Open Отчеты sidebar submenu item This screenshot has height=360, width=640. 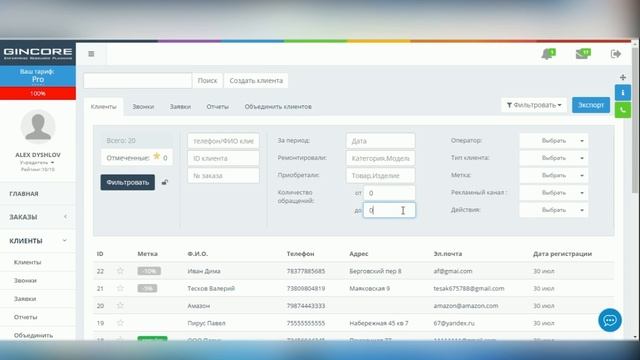(x=25, y=317)
